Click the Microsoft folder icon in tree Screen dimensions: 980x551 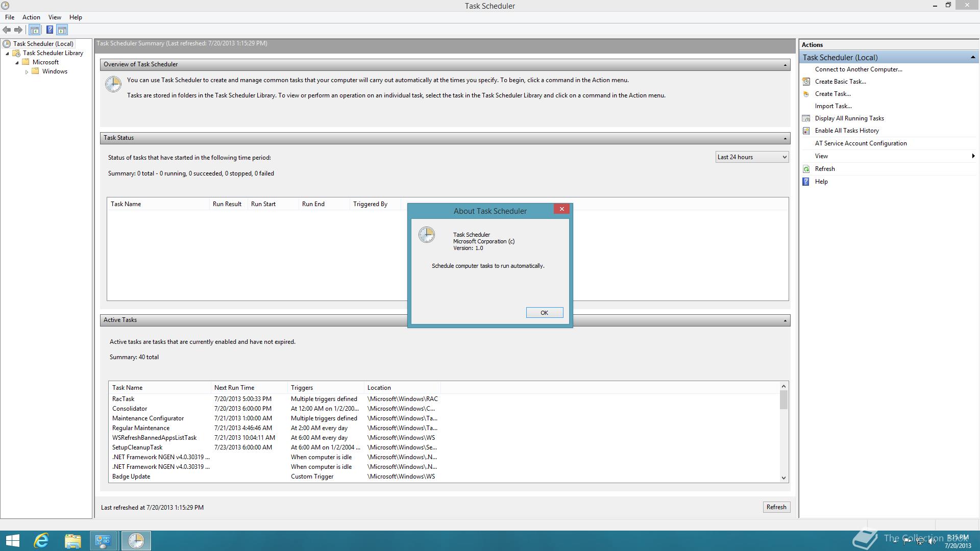point(26,62)
